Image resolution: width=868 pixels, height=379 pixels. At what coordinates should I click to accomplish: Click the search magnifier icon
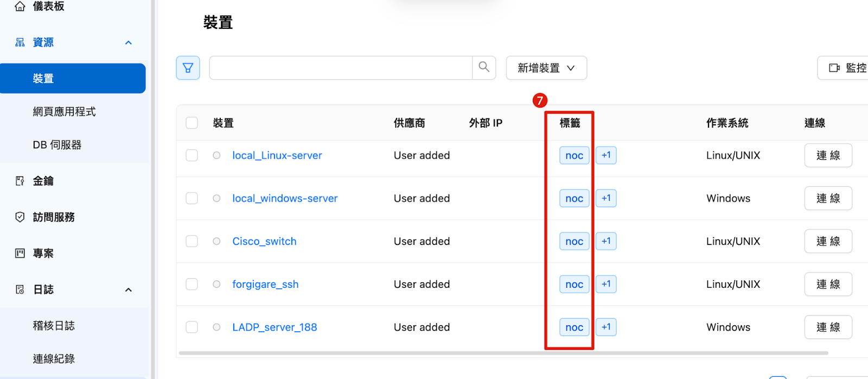click(484, 67)
